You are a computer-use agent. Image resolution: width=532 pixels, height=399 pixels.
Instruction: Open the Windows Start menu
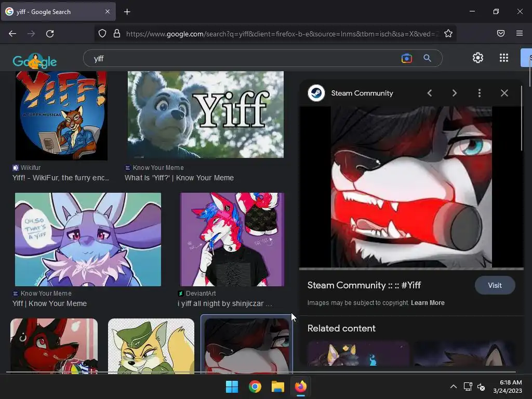pos(232,387)
